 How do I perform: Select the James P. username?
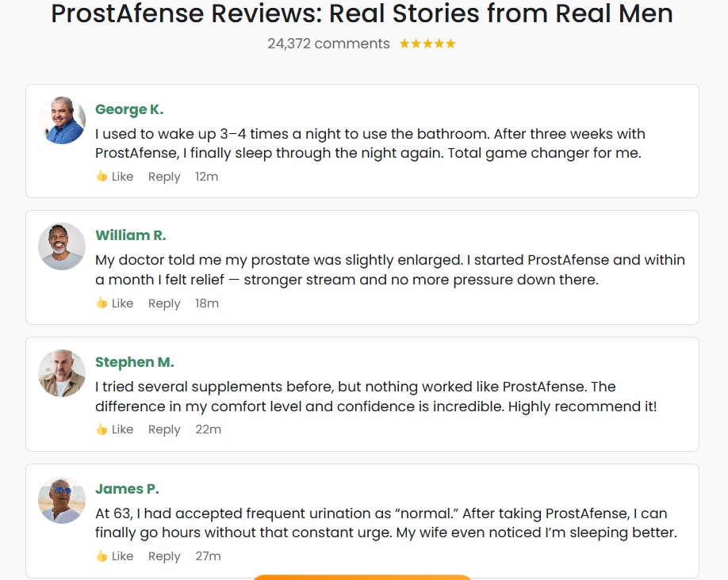128,489
